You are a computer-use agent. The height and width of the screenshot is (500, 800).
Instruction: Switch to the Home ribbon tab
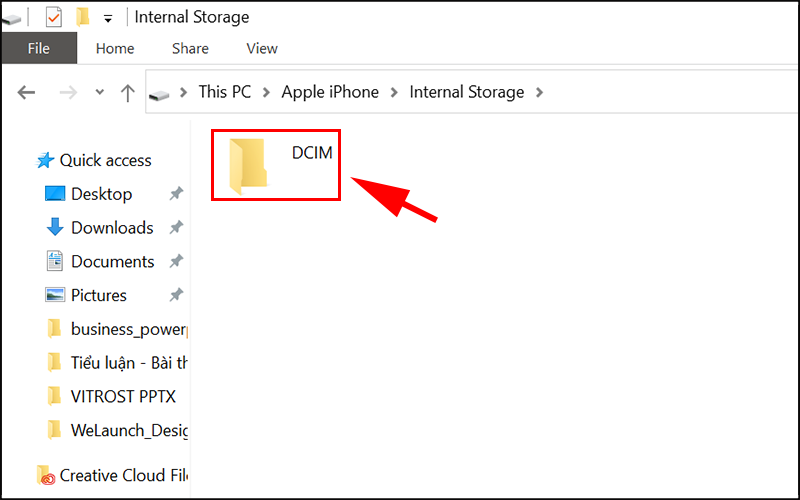tap(115, 48)
